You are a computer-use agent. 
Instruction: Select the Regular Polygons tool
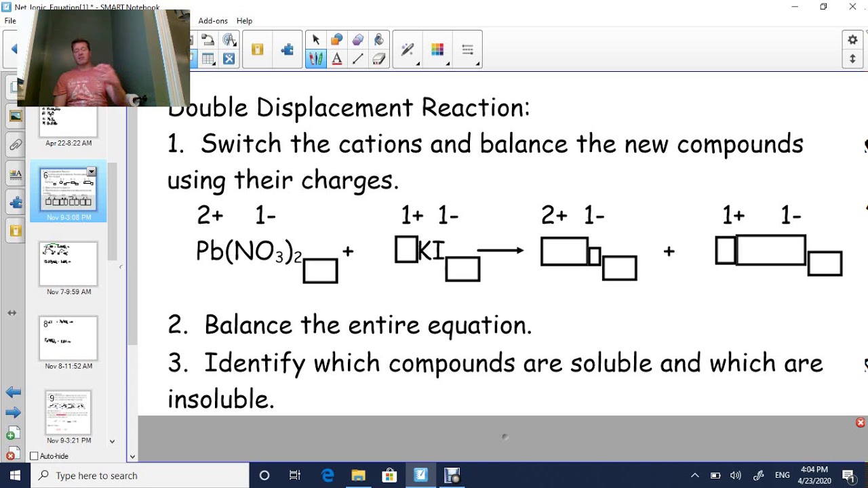point(358,40)
